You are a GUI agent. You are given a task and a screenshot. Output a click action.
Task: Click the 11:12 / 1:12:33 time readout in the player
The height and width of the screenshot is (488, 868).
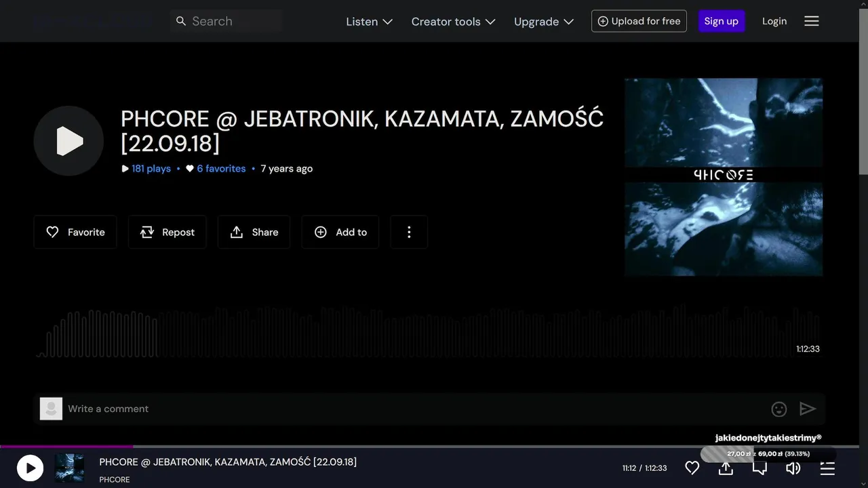[x=644, y=468]
